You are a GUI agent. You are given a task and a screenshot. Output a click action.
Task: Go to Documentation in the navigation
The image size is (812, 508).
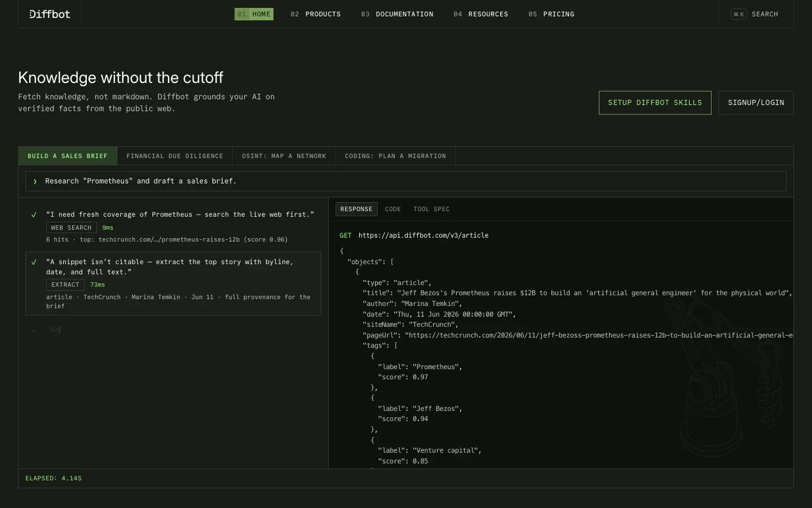click(397, 14)
